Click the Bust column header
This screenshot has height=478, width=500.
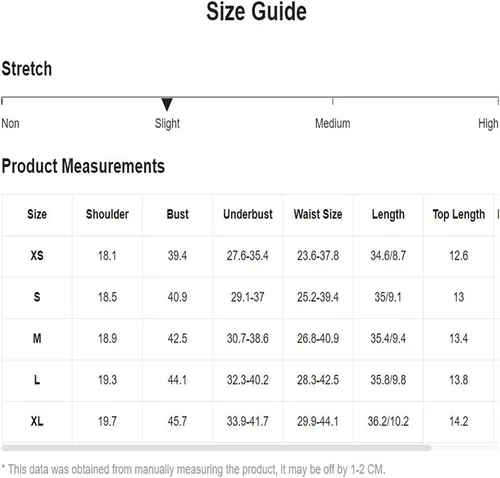click(177, 214)
